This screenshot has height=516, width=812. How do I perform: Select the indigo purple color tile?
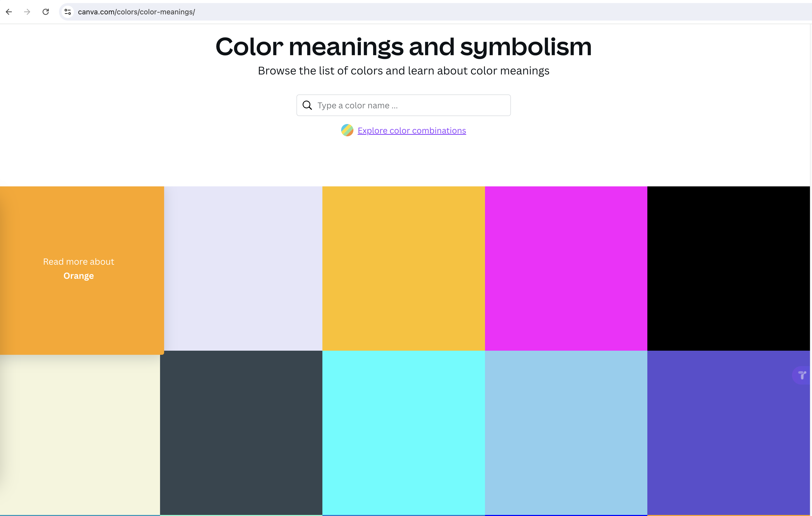[x=728, y=433]
